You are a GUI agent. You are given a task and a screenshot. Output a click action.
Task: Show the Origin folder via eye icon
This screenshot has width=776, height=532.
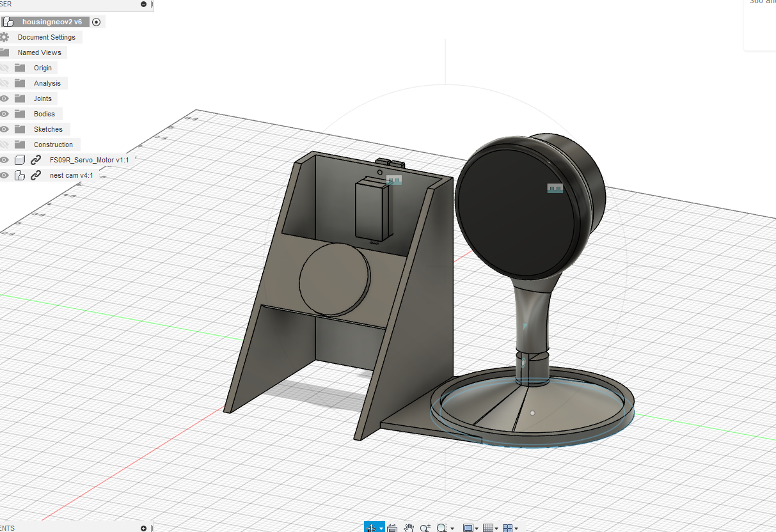[x=4, y=68]
